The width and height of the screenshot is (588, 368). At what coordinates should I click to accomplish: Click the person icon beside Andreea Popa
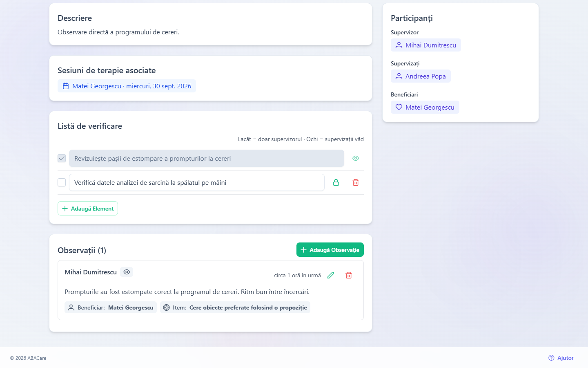399,76
